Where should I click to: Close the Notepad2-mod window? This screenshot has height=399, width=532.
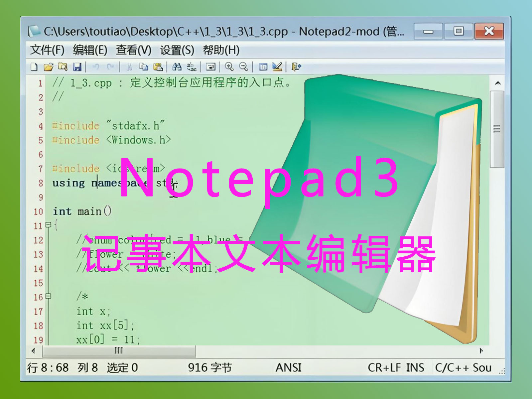pos(489,32)
